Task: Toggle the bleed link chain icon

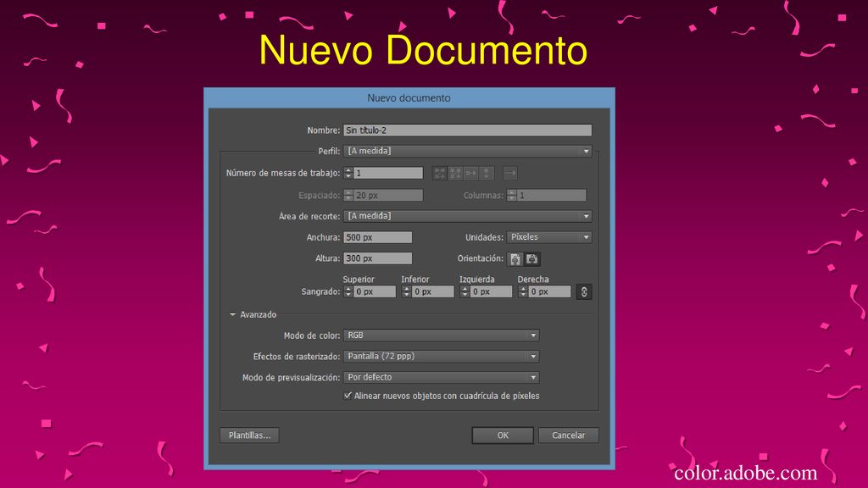Action: pyautogui.click(x=584, y=291)
